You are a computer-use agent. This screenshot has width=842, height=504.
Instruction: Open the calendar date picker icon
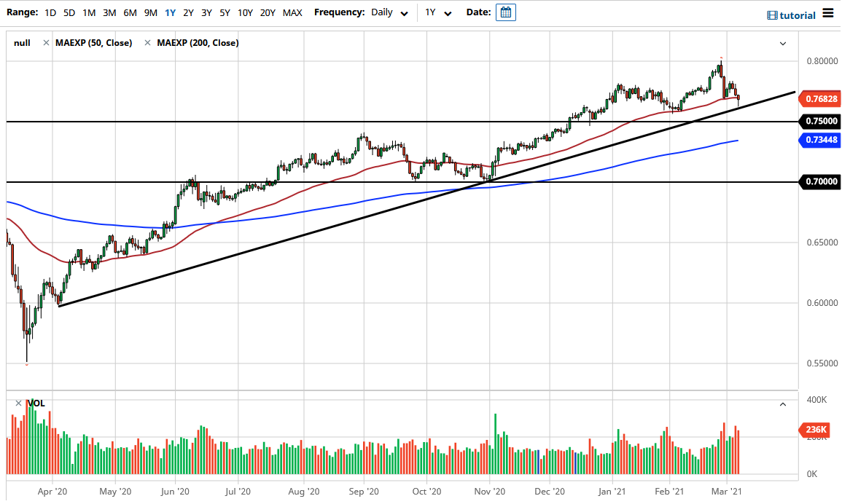[506, 12]
